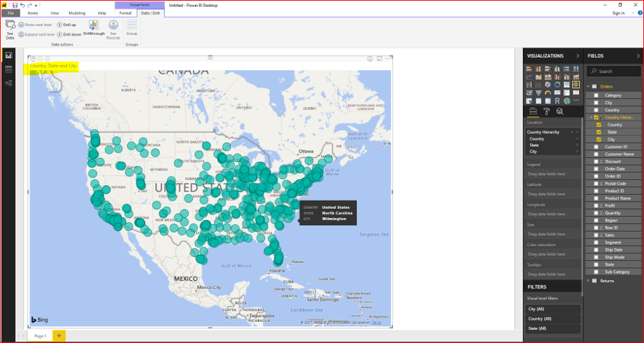Open the Customize Quick Access Toolbar dropdown
644x343 pixels.
36,5
